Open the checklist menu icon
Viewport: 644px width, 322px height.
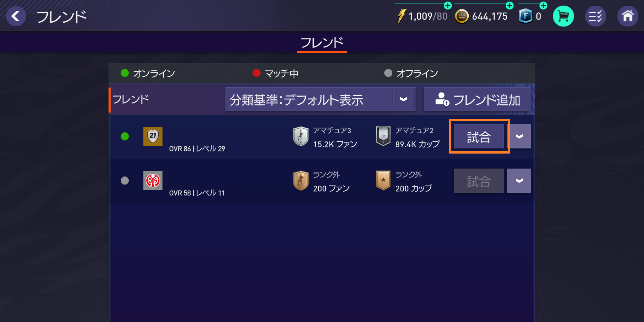[595, 16]
